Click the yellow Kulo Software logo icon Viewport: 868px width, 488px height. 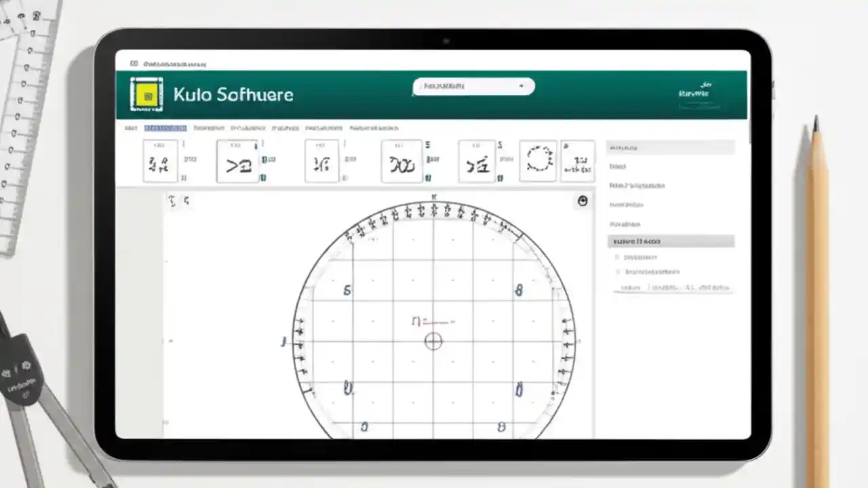pos(146,94)
